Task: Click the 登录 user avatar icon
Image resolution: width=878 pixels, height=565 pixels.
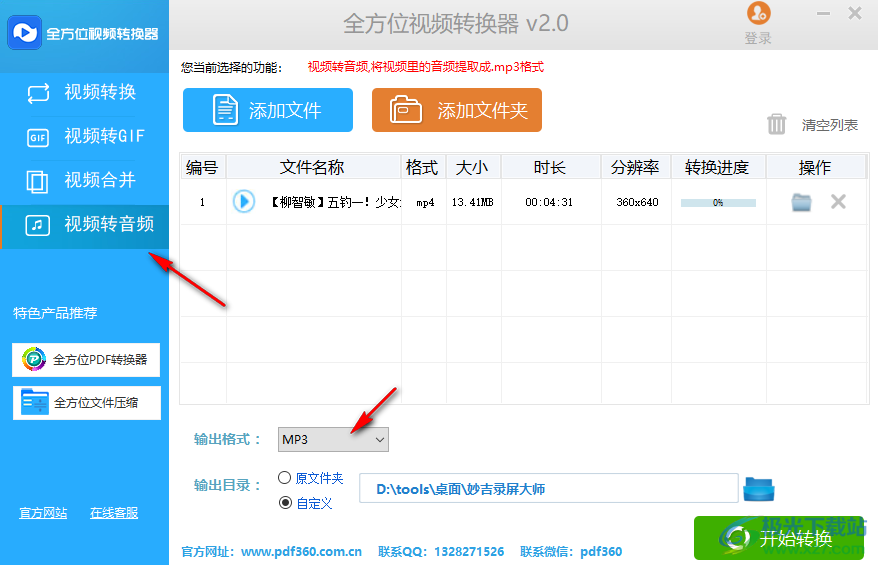Action: click(758, 13)
